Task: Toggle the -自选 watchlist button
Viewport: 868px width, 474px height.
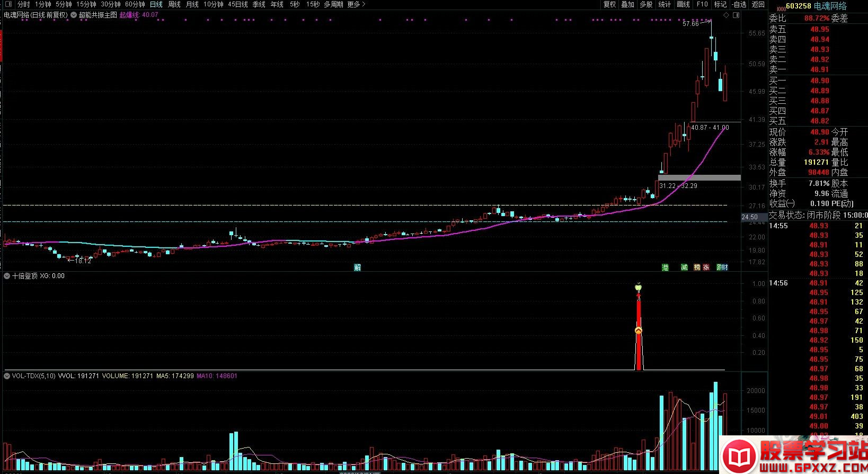Action: (x=739, y=4)
